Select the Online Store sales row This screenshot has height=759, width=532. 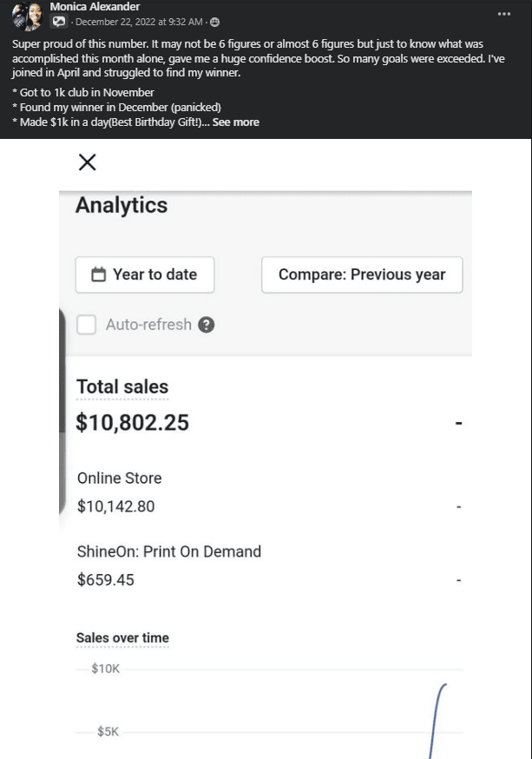119,478
